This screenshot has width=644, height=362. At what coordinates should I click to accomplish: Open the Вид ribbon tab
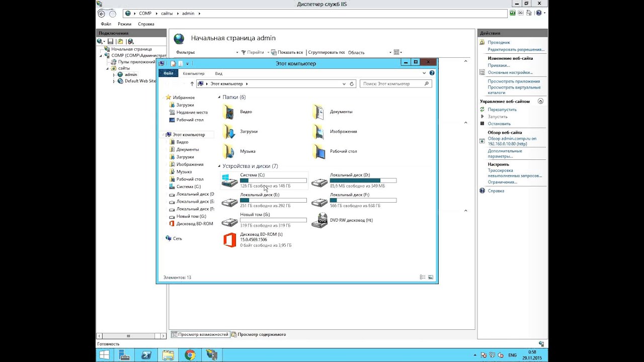219,73
